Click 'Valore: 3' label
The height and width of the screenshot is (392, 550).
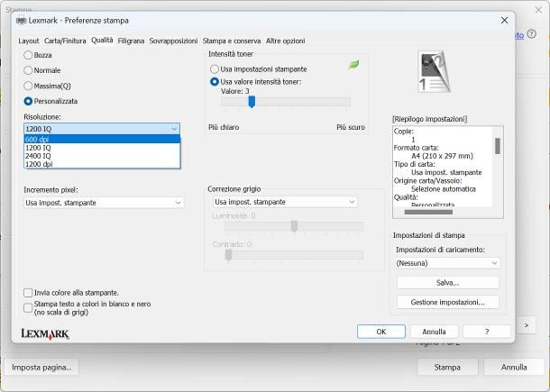235,91
